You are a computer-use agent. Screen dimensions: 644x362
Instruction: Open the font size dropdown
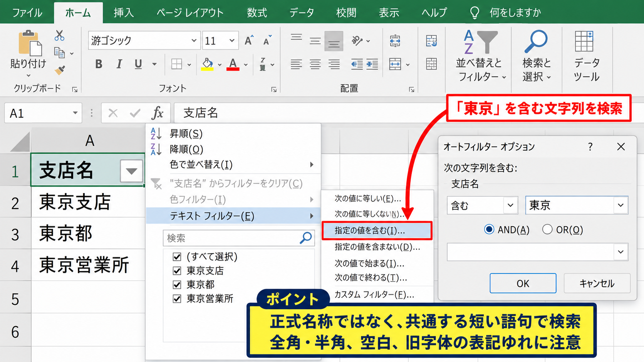(x=232, y=40)
